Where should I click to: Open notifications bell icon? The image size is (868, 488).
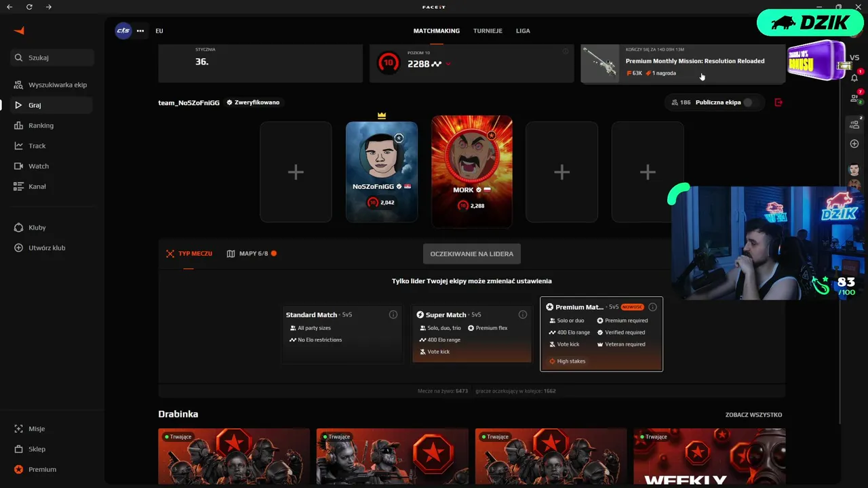(854, 77)
